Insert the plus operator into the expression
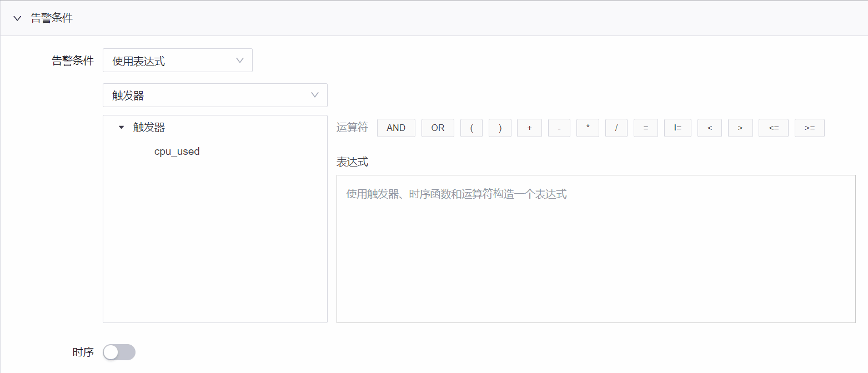This screenshot has height=373, width=868. (x=529, y=128)
